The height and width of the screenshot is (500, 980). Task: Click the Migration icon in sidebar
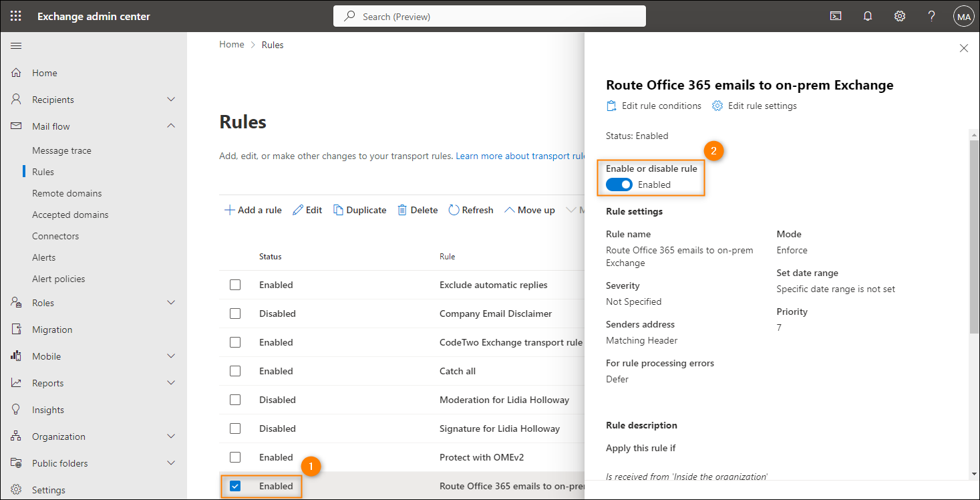[x=17, y=330]
